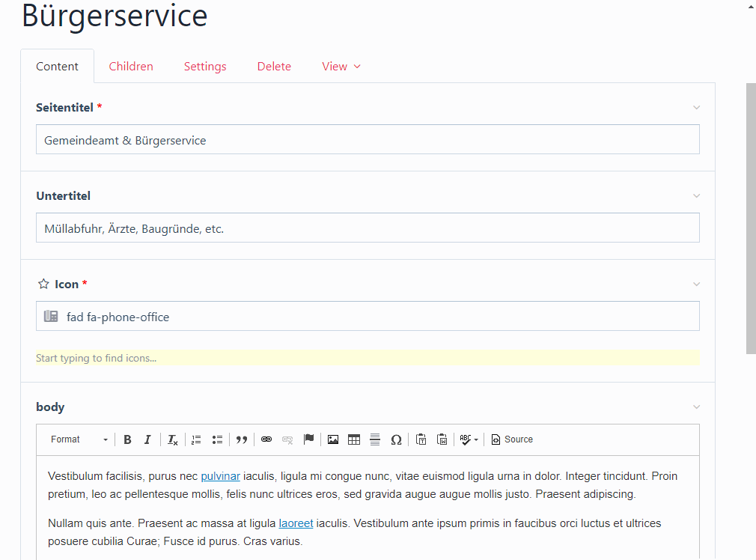Collapse the body field section
756x560 pixels.
click(697, 407)
